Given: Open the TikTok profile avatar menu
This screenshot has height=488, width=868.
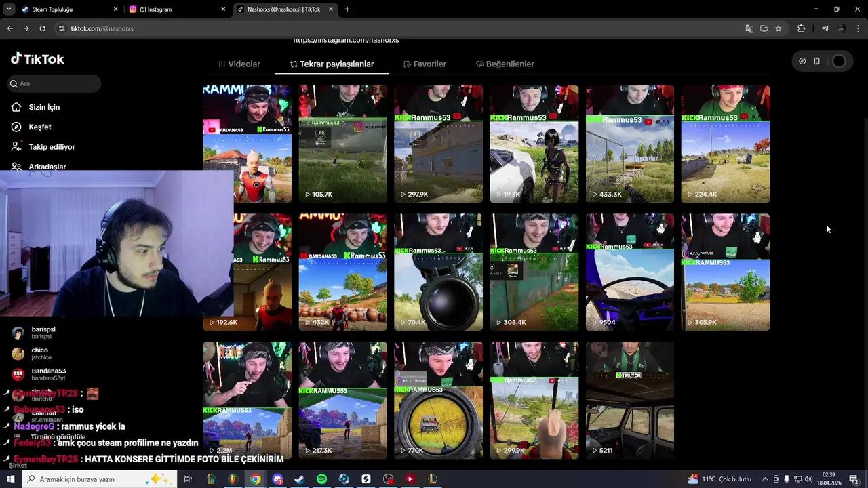Looking at the screenshot, I should pos(839,61).
